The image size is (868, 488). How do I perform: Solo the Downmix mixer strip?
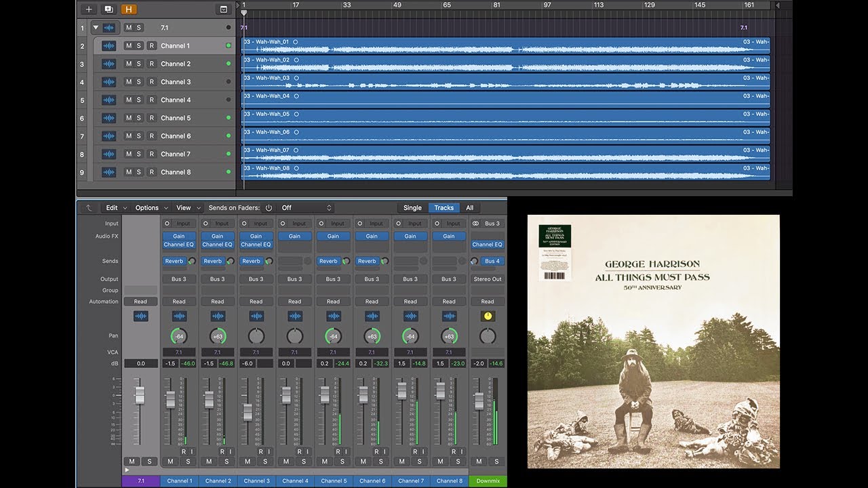497,462
